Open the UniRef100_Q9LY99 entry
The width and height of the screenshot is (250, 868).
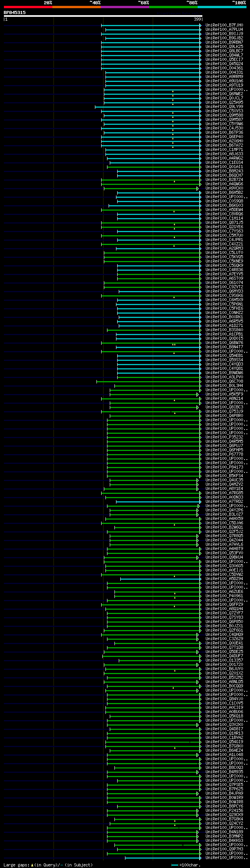click(x=224, y=107)
